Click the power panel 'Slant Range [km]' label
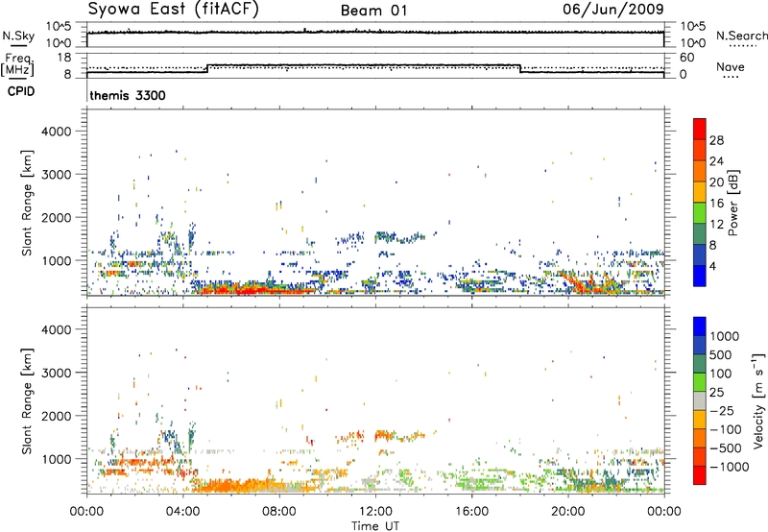768x532 pixels. click(27, 203)
